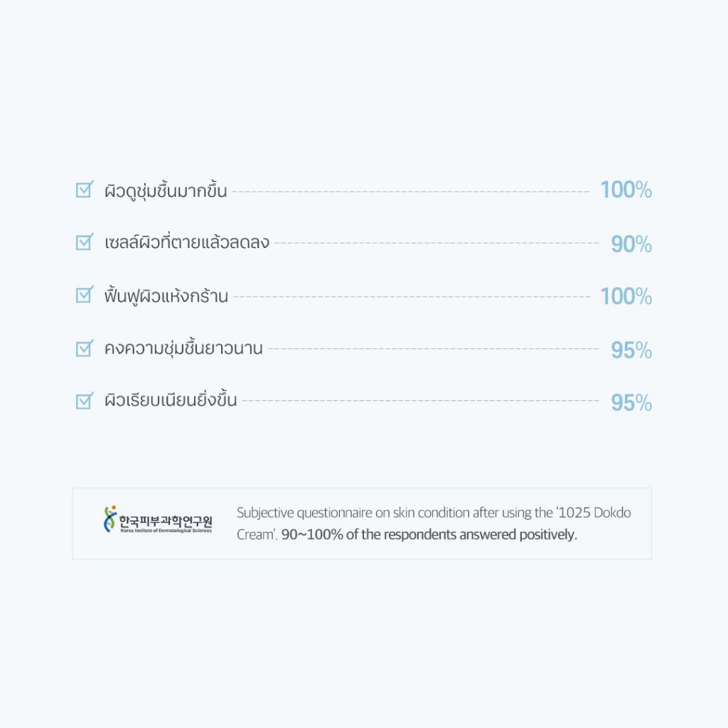This screenshot has height=728, width=728.
Task: Click the 95% beside คงความชุ่มชื้นยาวนาน
Action: pyautogui.click(x=631, y=350)
